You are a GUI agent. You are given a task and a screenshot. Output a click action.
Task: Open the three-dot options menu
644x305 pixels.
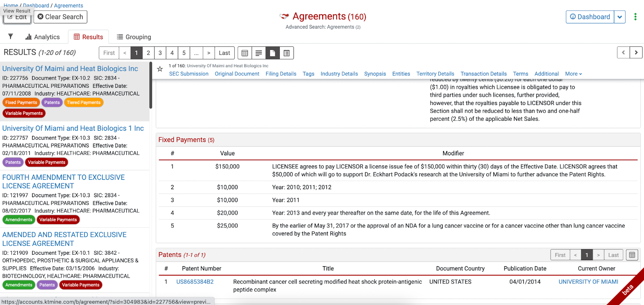(635, 16)
